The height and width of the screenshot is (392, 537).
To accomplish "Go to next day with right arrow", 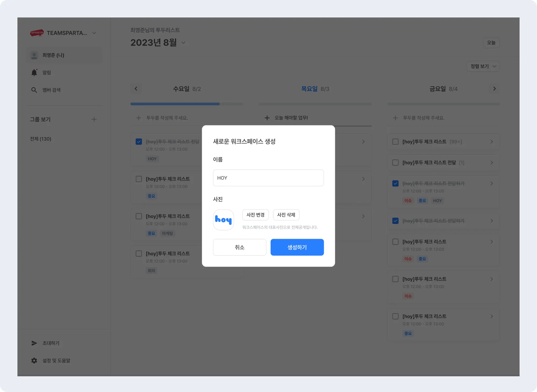I will [494, 89].
